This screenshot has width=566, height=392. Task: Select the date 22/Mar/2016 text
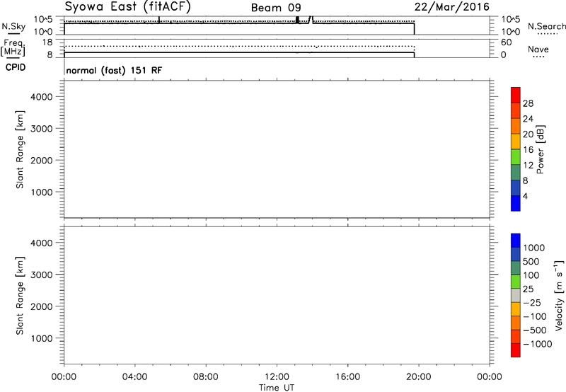click(452, 7)
